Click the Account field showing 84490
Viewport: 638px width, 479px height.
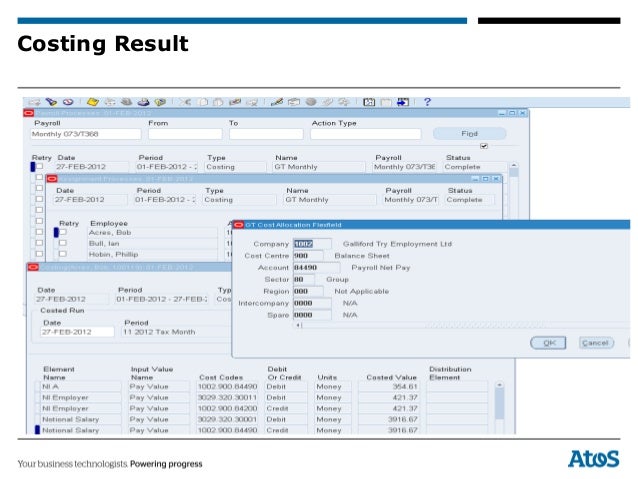316,267
